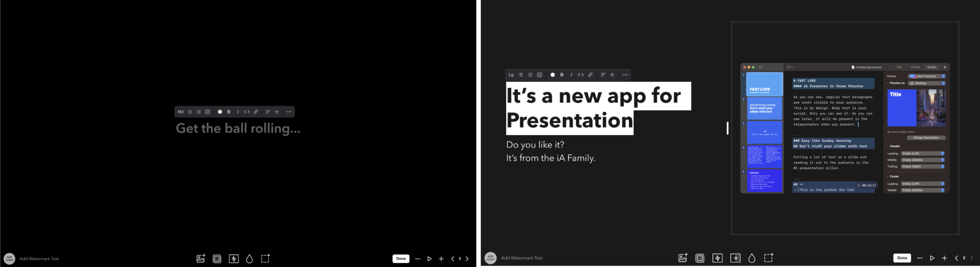The height and width of the screenshot is (267, 980).
Task: Open the Md text size selector in left slide toolbar
Action: (180, 112)
